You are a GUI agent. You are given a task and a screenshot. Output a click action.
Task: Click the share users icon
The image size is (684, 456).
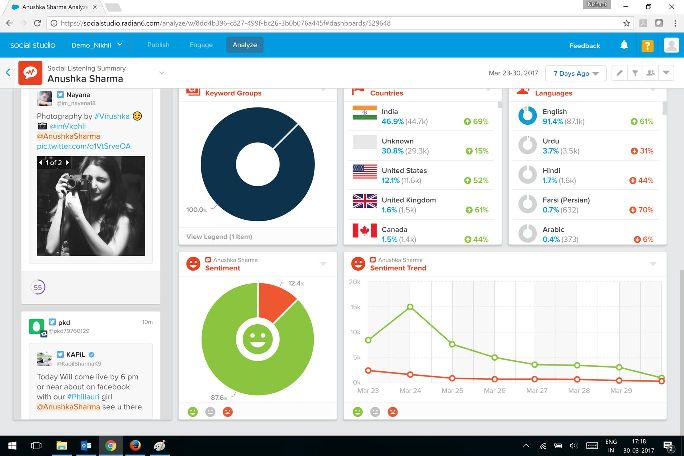coord(650,73)
